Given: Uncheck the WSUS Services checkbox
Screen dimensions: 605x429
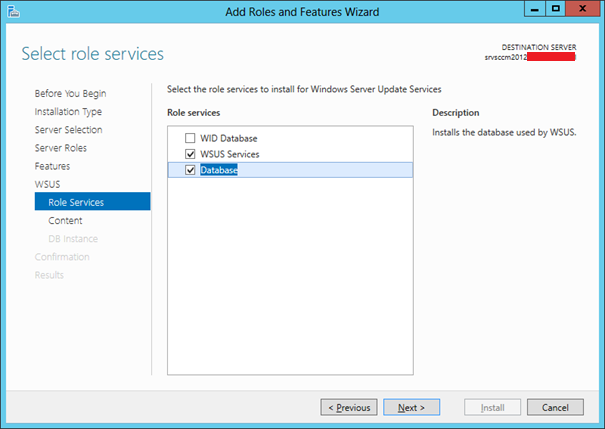Looking at the screenshot, I should (190, 154).
